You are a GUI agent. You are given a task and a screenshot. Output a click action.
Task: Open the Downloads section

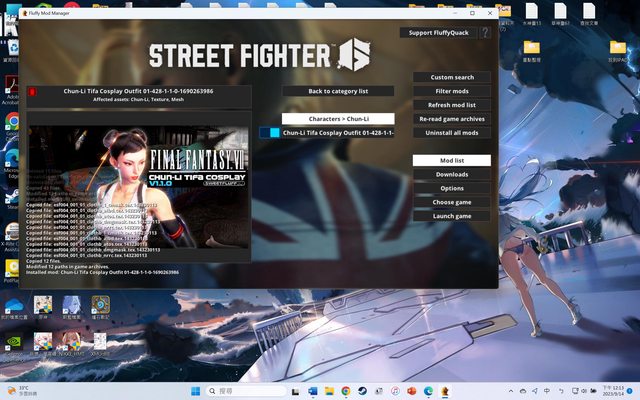pos(451,174)
